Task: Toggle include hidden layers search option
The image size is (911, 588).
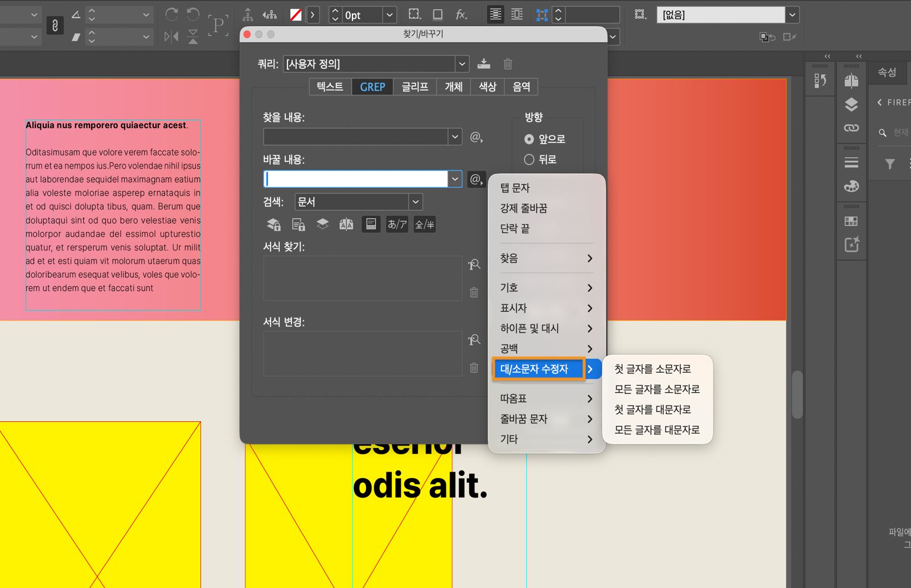Action: coord(323,224)
